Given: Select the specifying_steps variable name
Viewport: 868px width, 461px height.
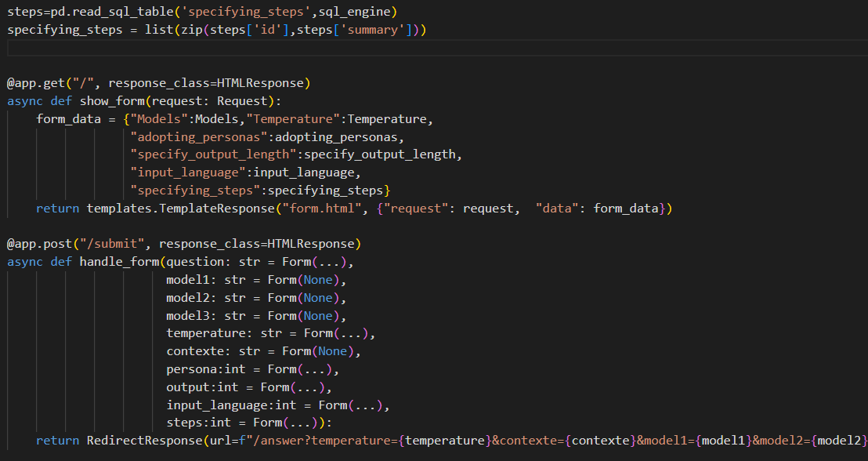Looking at the screenshot, I should 61,29.
